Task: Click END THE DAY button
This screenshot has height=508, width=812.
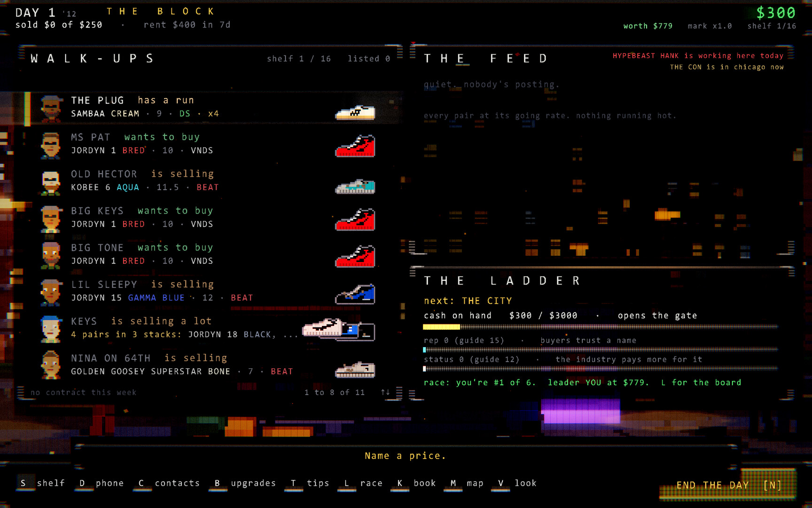Action: (728, 485)
